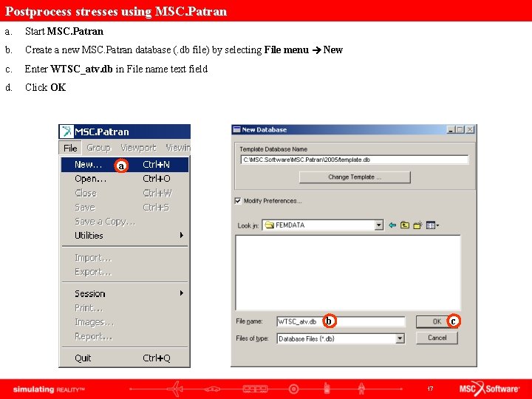This screenshot has width=532, height=399.
Task: Select New... from File menu
Action: 125,165
